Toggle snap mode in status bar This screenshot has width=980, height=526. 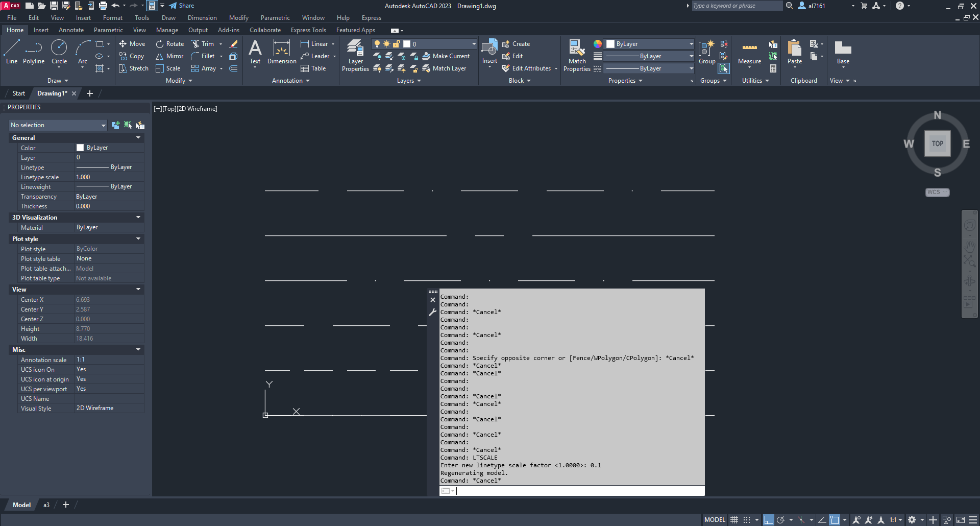(x=746, y=520)
